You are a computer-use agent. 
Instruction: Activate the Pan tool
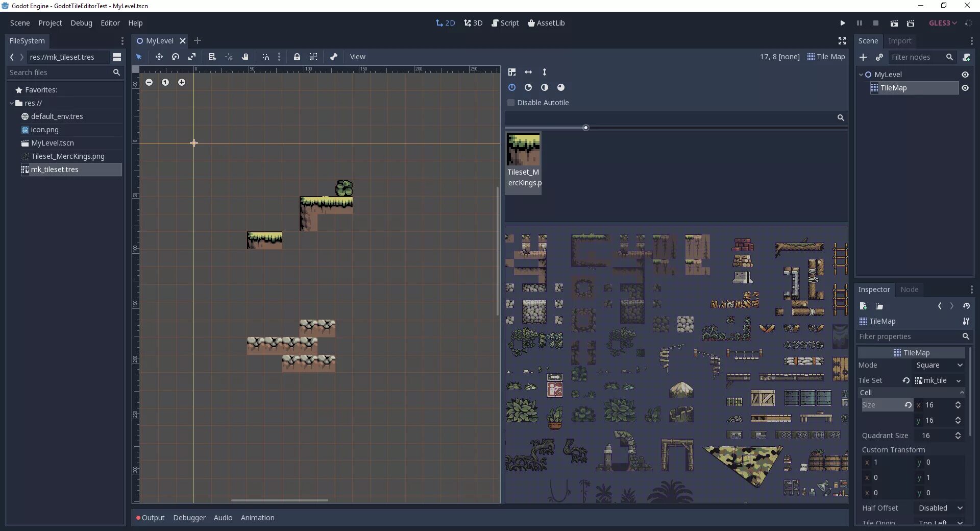(x=245, y=57)
